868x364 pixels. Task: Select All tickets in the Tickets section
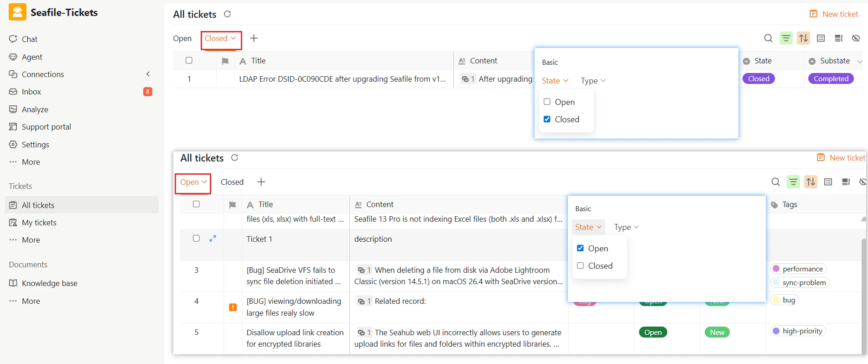click(82, 205)
